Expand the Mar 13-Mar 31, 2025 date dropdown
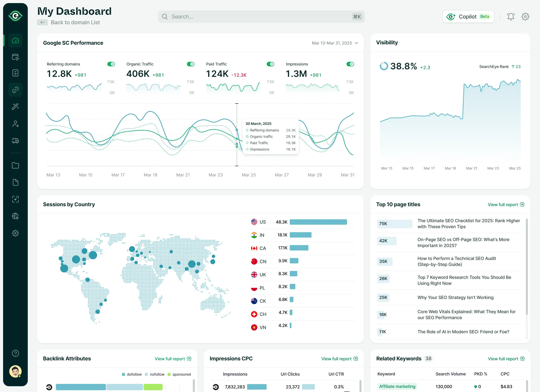Screen dimensions: 540x392 [x=335, y=43]
